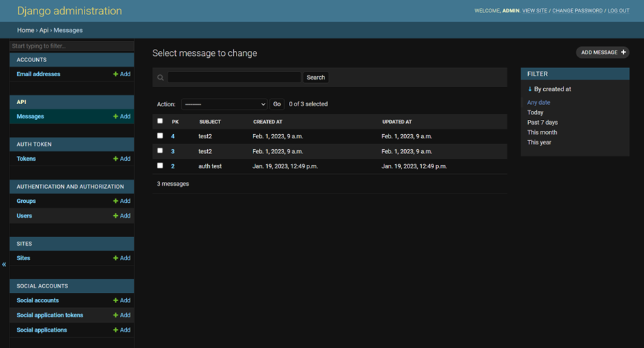Focus the sidebar filter text box
The height and width of the screenshot is (348, 644).
pyautogui.click(x=72, y=46)
